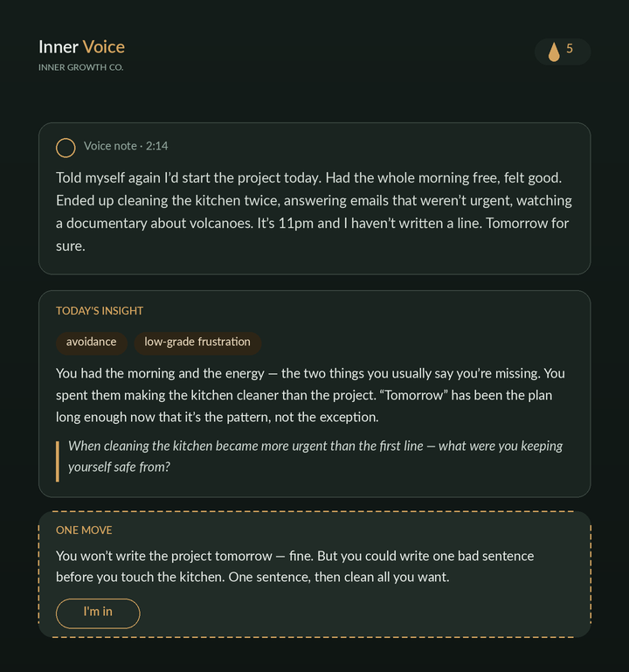Click the I'm in button
This screenshot has width=629, height=672.
click(98, 613)
